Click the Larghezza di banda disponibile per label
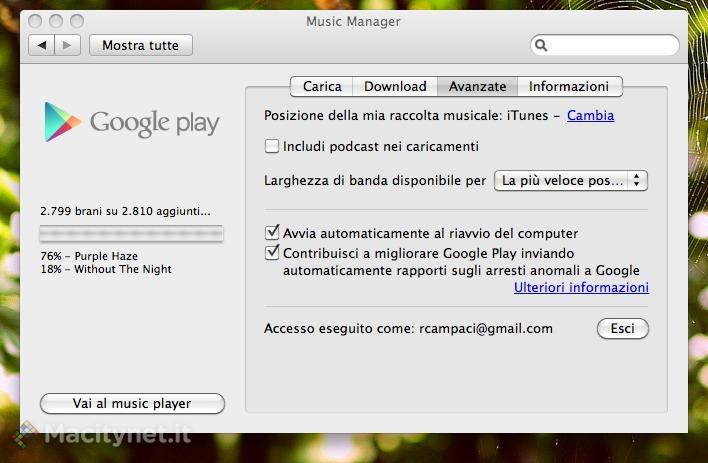This screenshot has height=463, width=708. [x=375, y=181]
